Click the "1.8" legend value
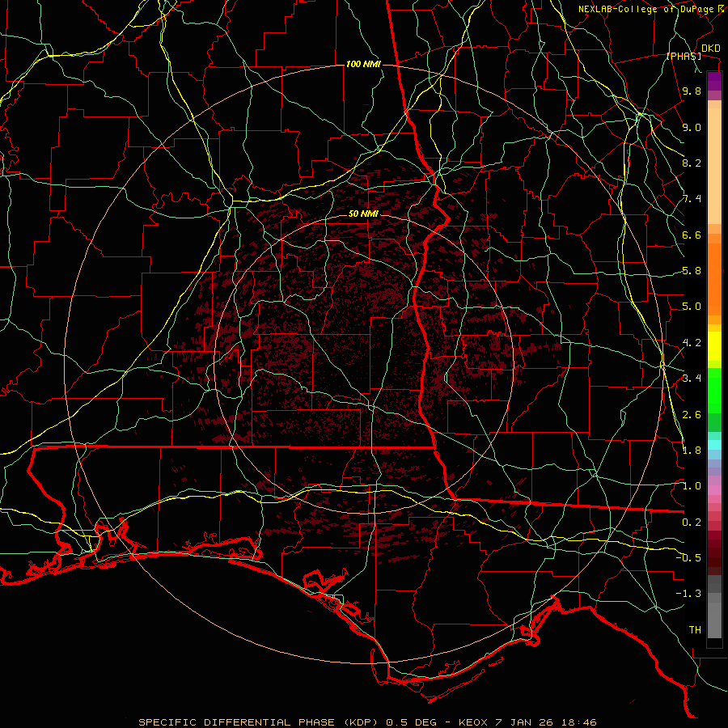Viewport: 728px width, 728px height. (692, 451)
